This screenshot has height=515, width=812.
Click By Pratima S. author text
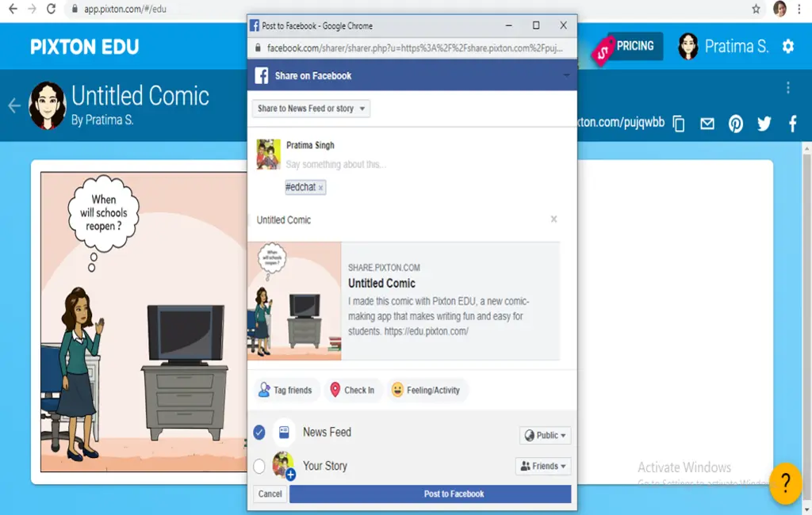[102, 120]
